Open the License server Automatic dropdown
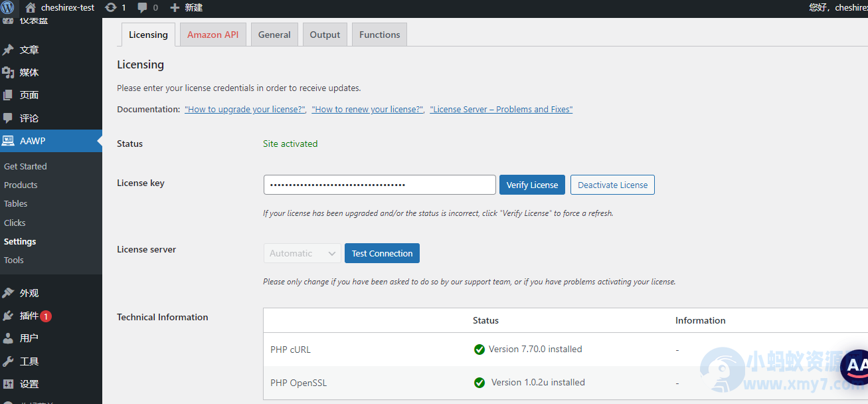 (302, 253)
